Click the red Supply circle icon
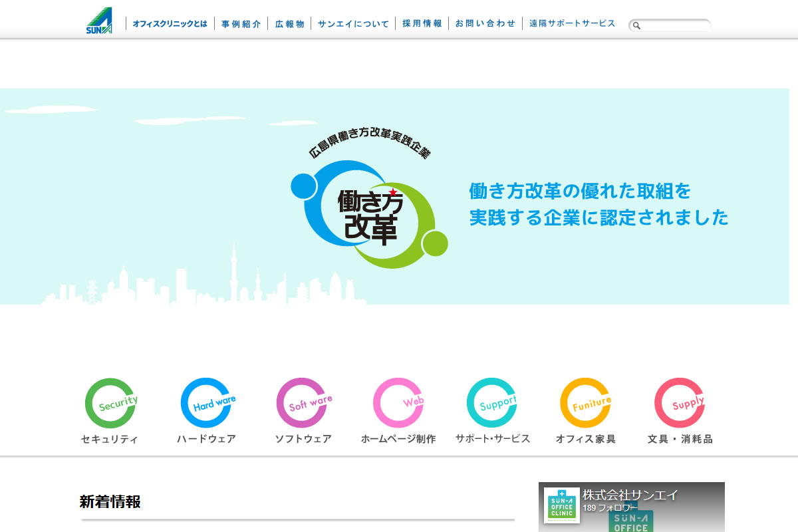The width and height of the screenshot is (798, 532). tap(679, 403)
